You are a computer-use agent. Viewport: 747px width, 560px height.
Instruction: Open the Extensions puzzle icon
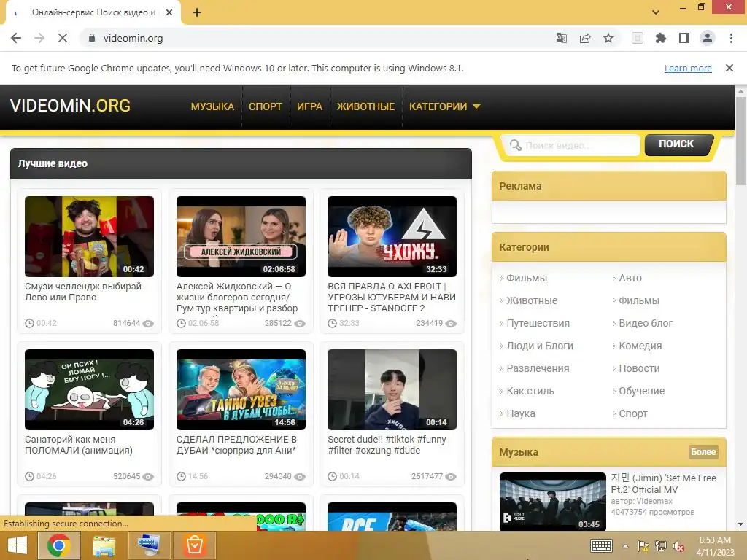[661, 38]
